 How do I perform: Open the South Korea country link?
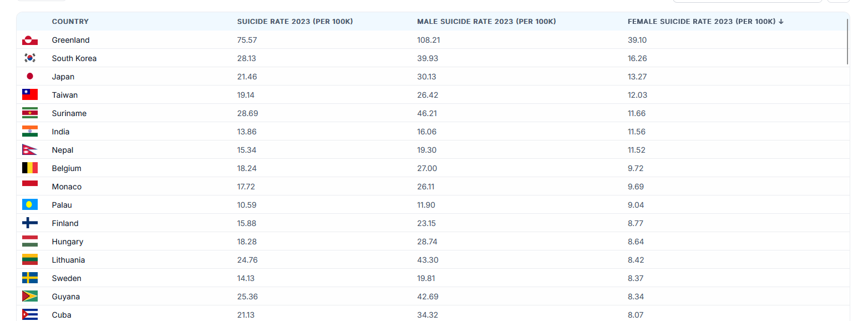[74, 58]
